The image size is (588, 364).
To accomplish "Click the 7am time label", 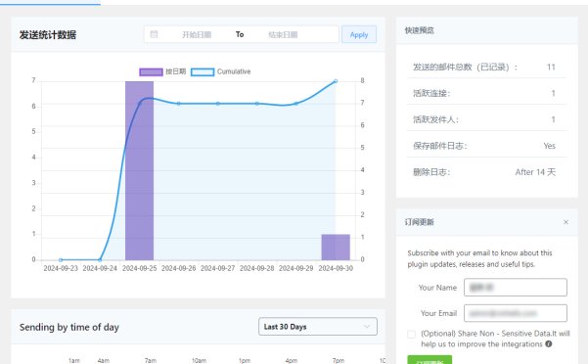I will tap(151, 361).
